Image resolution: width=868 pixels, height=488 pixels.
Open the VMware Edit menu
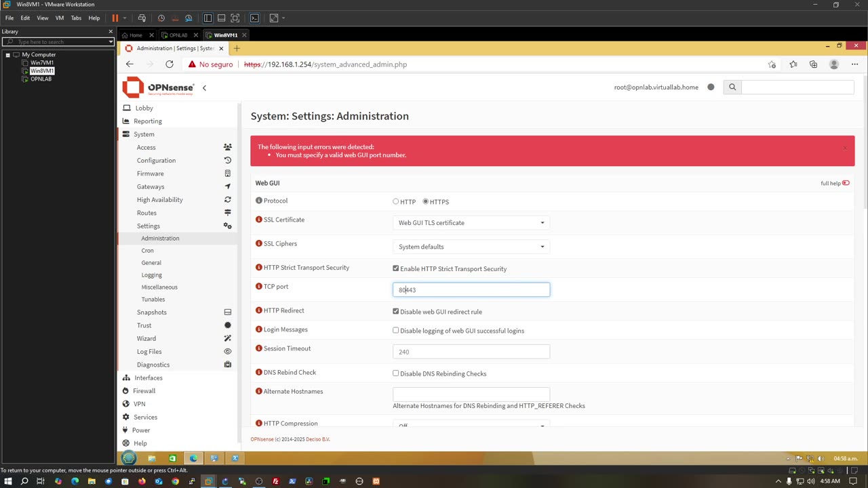pos(25,18)
